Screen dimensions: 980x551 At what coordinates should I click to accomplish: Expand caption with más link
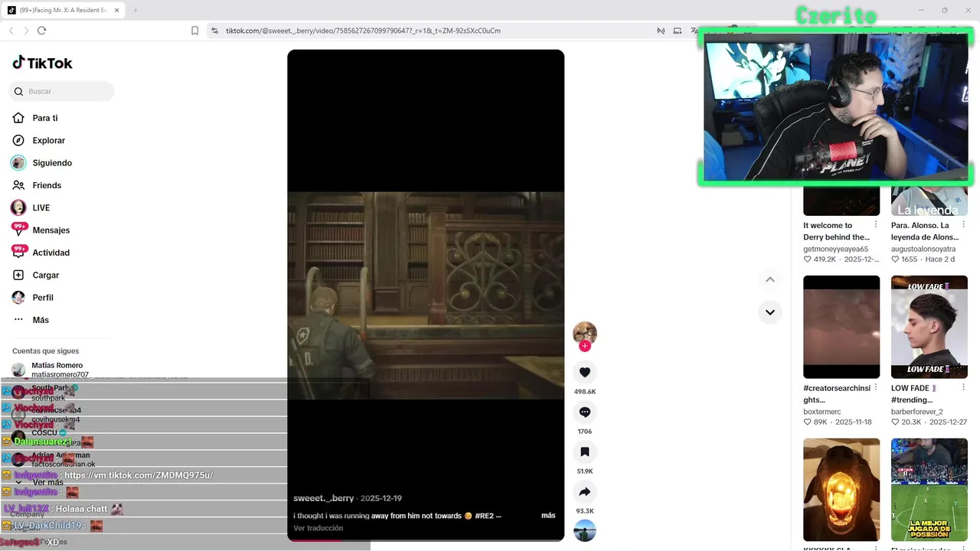tap(548, 516)
